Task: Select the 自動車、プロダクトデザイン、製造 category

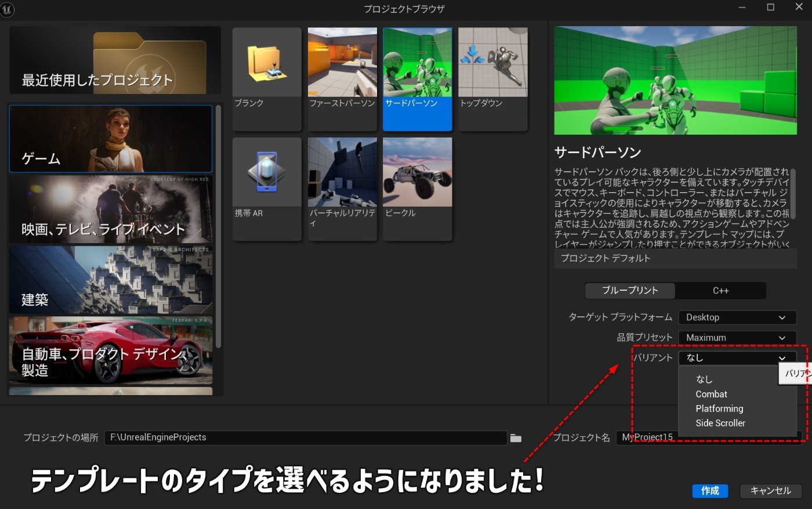Action: pos(111,351)
